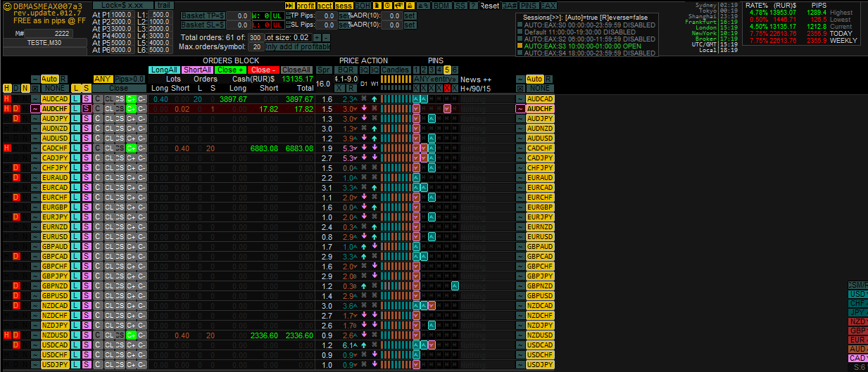Toggle session AUTO:EAX:S0 checkbox
868x372 pixels.
coord(520,25)
